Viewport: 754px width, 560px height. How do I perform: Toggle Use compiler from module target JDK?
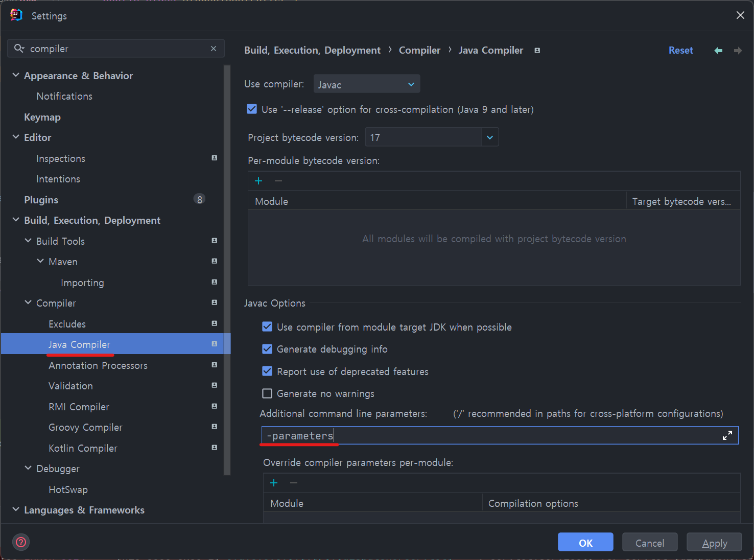[x=267, y=326]
